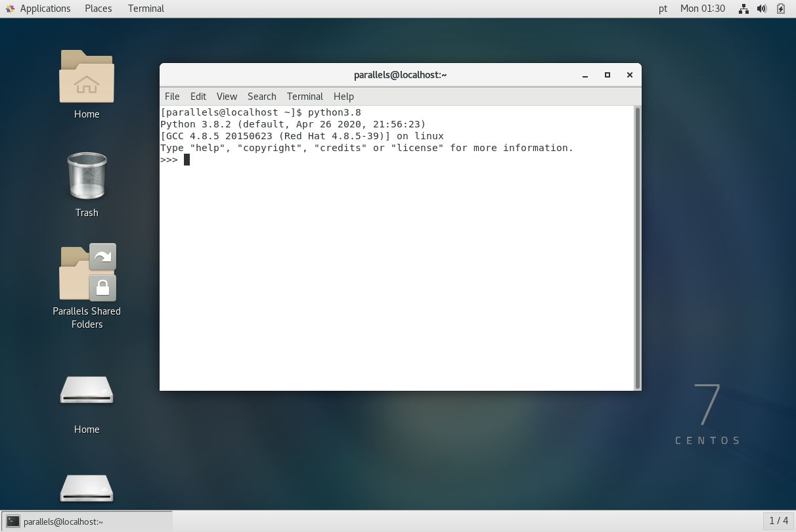Image resolution: width=796 pixels, height=532 pixels.
Task: Select the pt keyboard layout indicator
Action: click(x=662, y=9)
